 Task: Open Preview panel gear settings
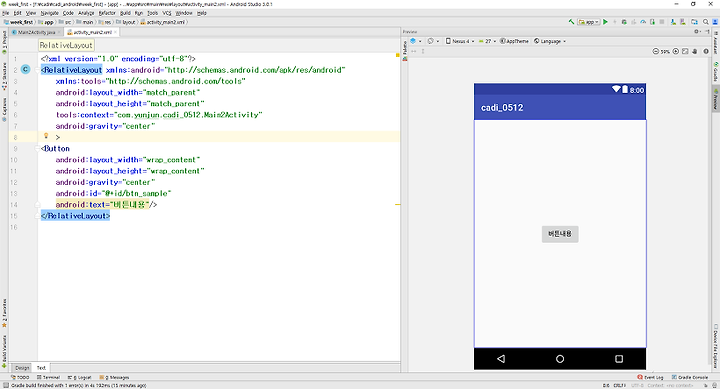coord(698,31)
